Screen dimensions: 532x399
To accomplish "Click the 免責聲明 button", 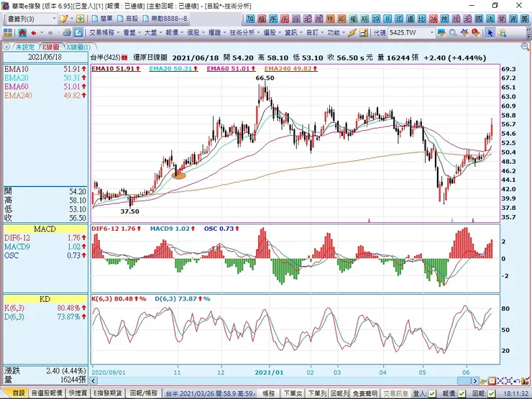I will [x=363, y=393].
